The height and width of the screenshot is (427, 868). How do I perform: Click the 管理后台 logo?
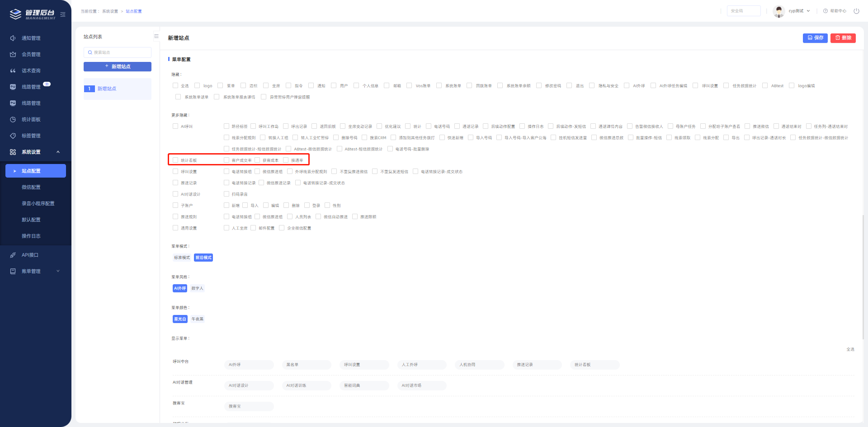pyautogui.click(x=33, y=14)
